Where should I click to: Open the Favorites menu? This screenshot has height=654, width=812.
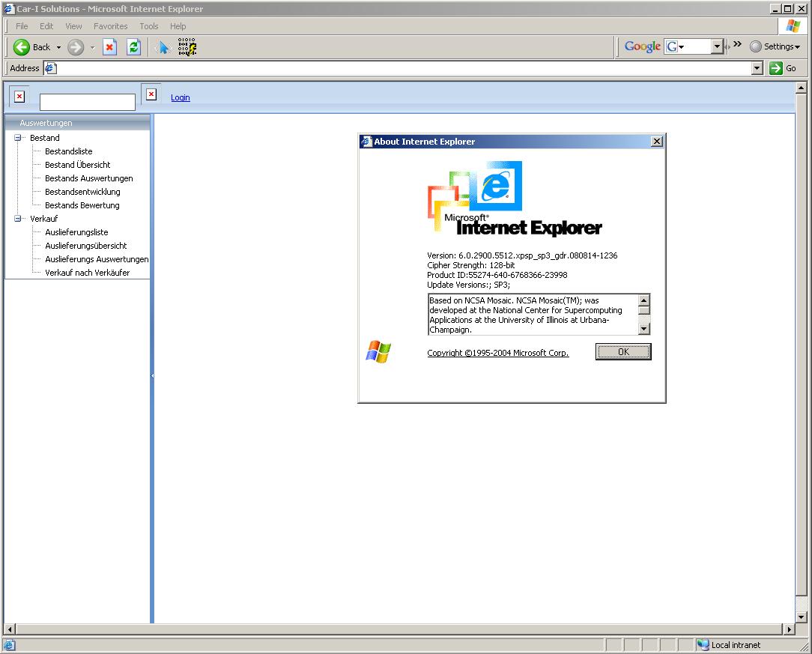point(110,26)
